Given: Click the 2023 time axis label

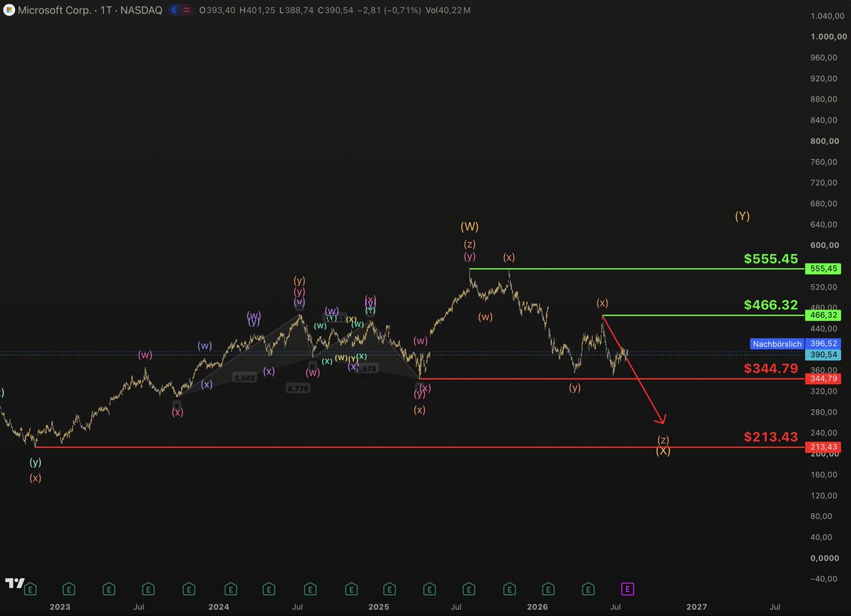Looking at the screenshot, I should (60, 607).
